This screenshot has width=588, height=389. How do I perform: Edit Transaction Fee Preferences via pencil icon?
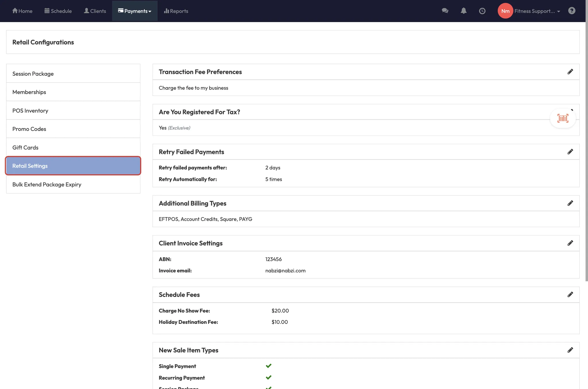(570, 72)
